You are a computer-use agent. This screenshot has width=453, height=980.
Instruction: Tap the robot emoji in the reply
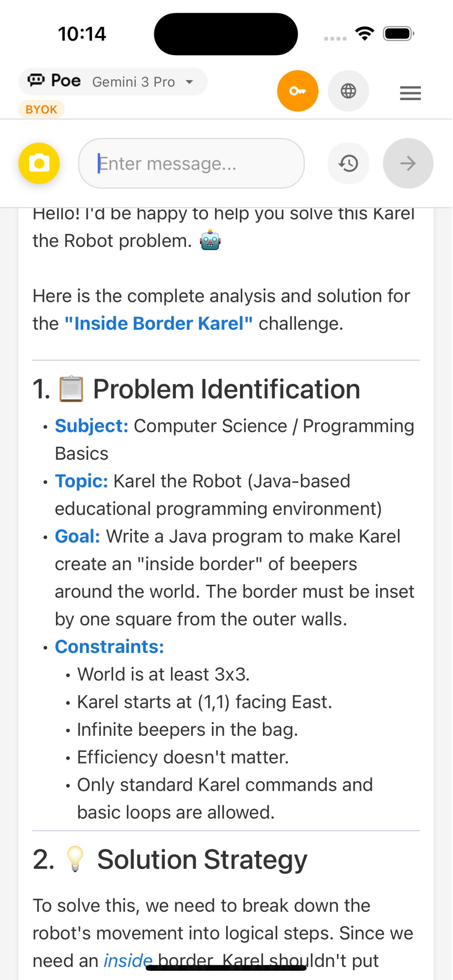pyautogui.click(x=210, y=241)
